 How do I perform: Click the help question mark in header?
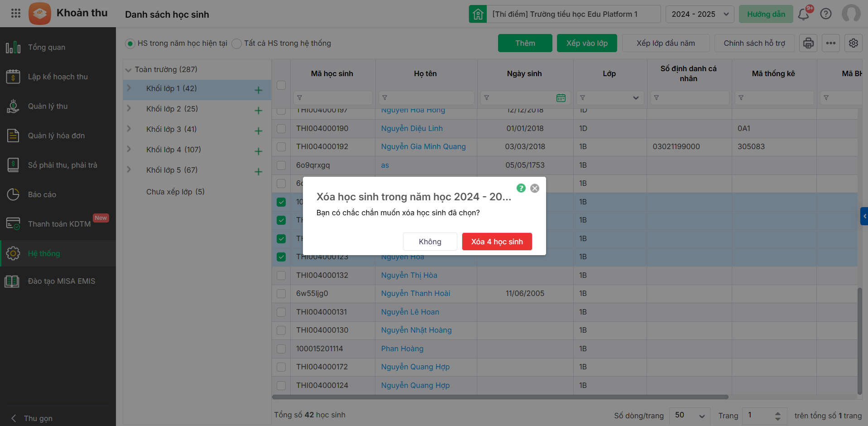pos(826,14)
